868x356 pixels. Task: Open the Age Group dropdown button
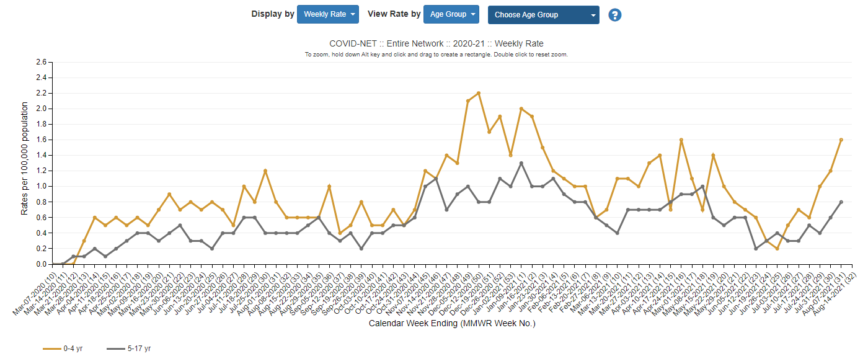tap(451, 14)
